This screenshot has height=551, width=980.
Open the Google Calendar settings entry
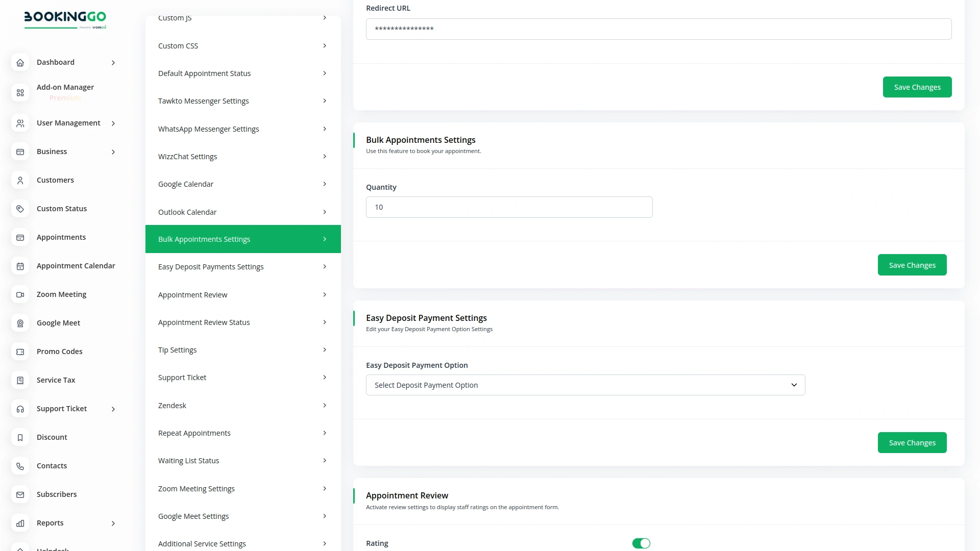(x=242, y=184)
